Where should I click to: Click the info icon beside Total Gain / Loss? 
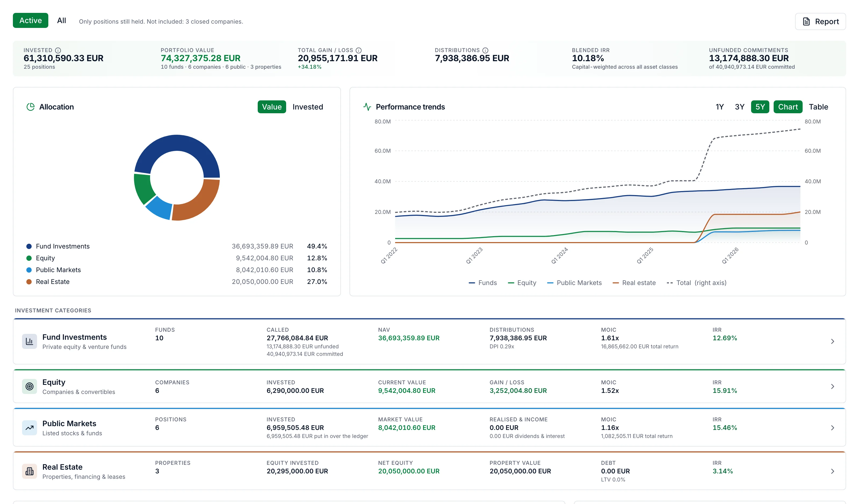pos(359,50)
